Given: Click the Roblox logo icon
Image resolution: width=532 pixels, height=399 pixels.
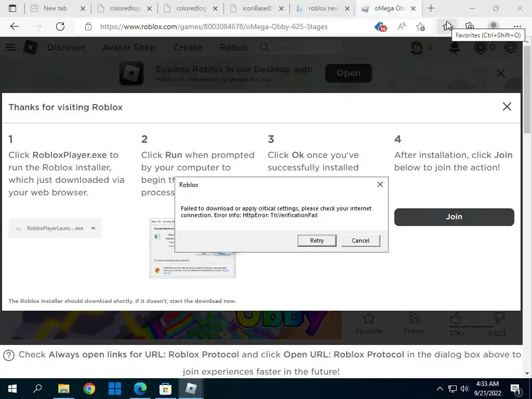Looking at the screenshot, I should tap(31, 47).
